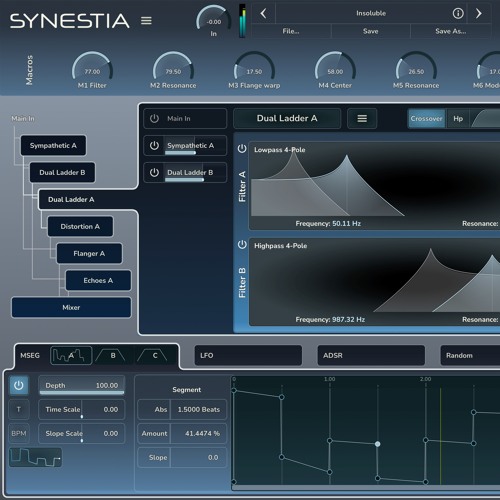
Task: Select Flanger A in routing tree
Action: point(89,253)
